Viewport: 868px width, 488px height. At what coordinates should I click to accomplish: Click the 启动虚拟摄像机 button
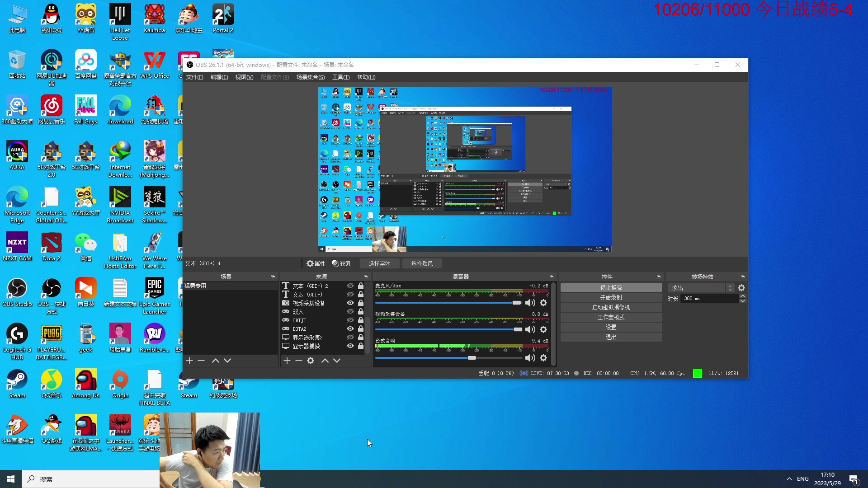[x=611, y=308]
